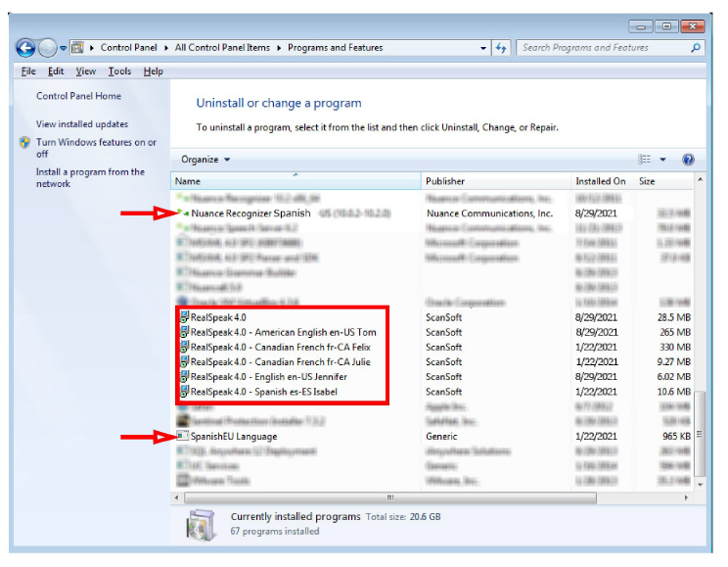Click the vertical scrollbar down arrow
The width and height of the screenshot is (728, 567).
point(700,485)
